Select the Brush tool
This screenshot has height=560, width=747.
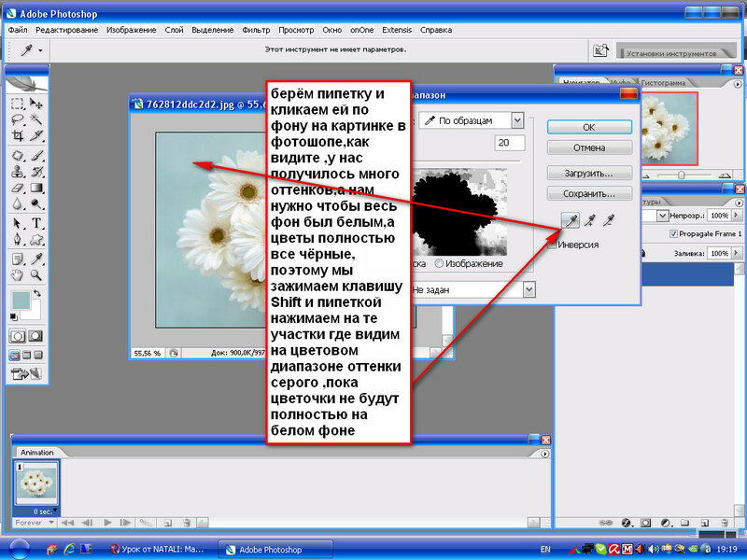pyautogui.click(x=36, y=156)
